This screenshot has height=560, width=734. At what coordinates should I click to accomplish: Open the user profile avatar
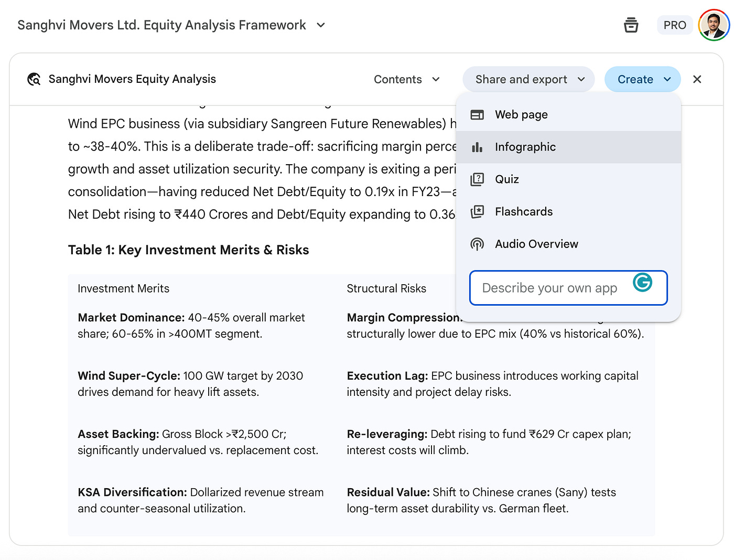click(714, 25)
